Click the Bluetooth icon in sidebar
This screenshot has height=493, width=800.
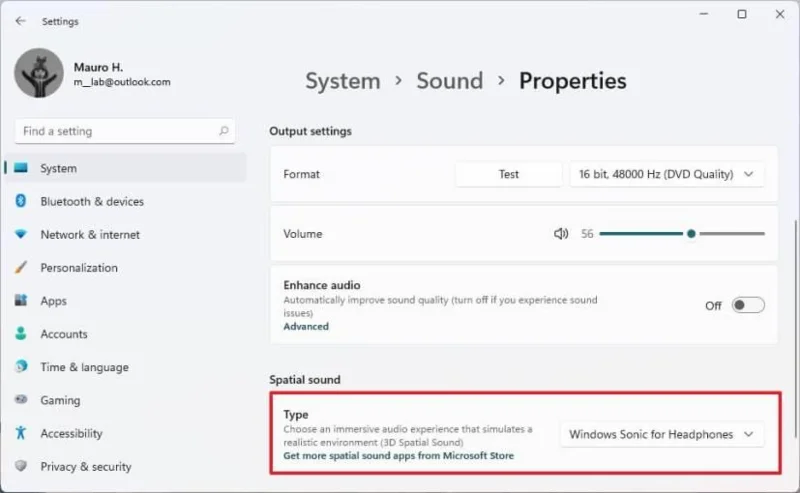click(21, 201)
